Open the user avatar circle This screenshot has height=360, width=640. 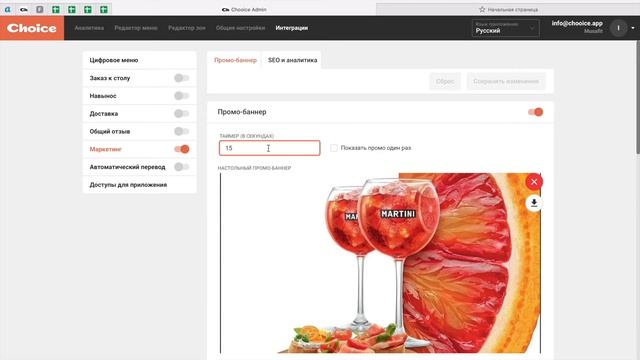click(618, 28)
